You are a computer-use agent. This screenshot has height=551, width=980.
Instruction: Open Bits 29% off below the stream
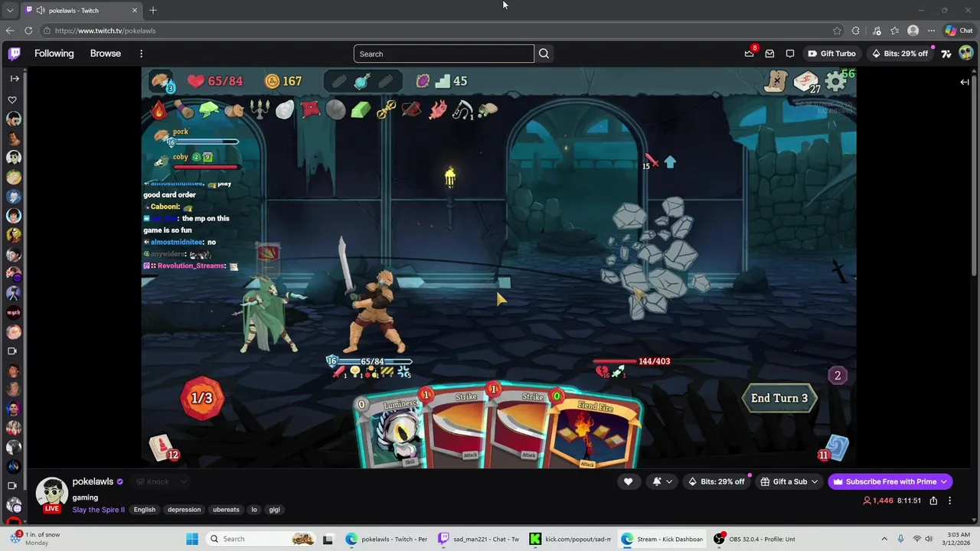click(717, 481)
